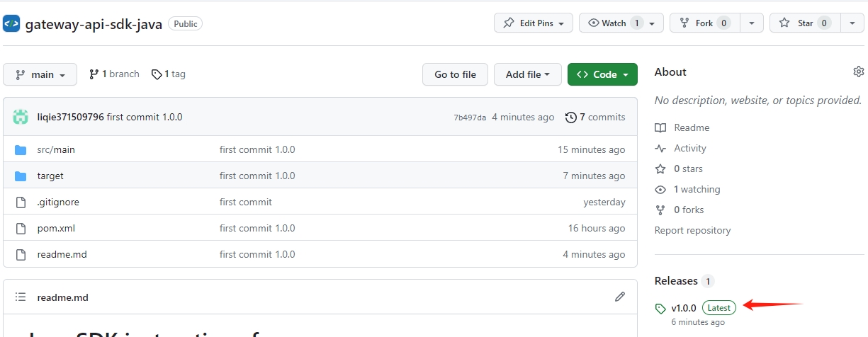
Task: Click the Edit Pins button
Action: coord(534,23)
